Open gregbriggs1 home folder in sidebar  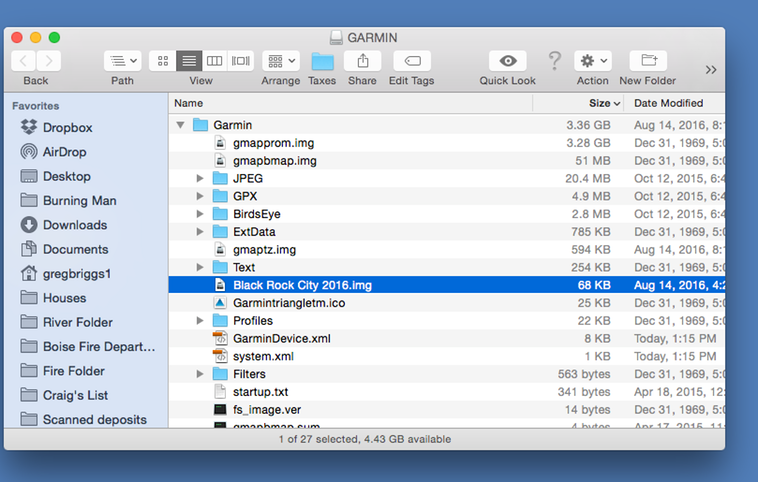(77, 274)
